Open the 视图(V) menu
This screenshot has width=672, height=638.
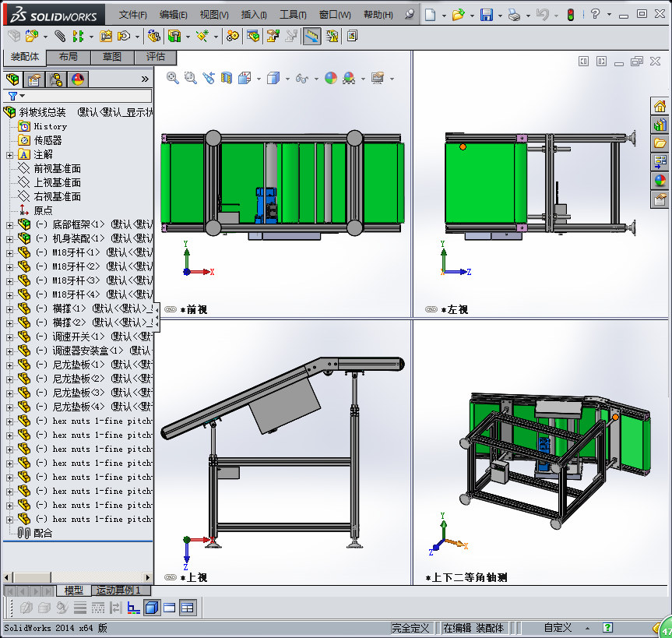pos(214,15)
